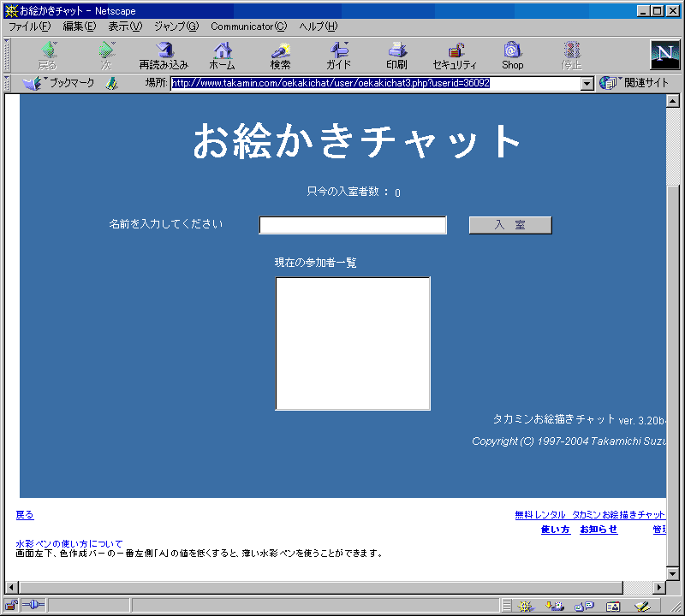Open Navigator ship wheel icon in component bar

pyautogui.click(x=526, y=606)
